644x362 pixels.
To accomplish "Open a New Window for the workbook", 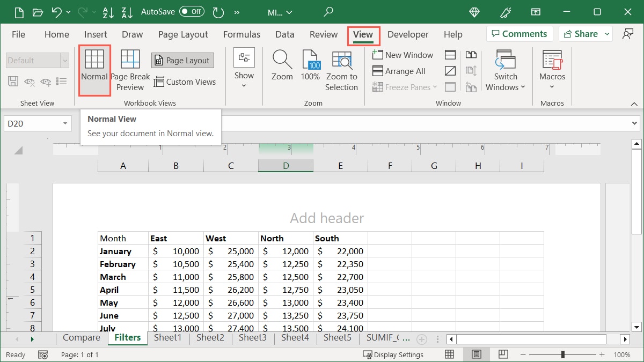I will (402, 54).
